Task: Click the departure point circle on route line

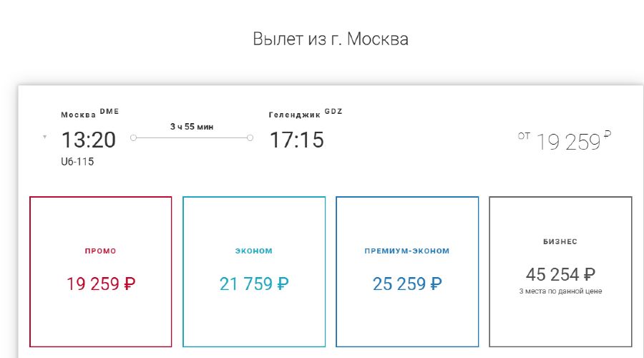Action: tap(133, 137)
